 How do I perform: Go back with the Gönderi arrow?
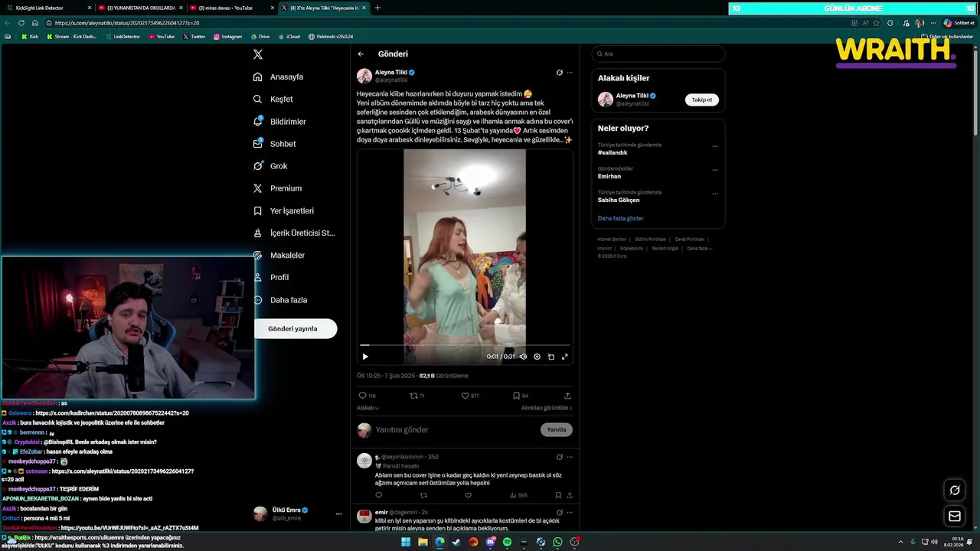click(361, 54)
